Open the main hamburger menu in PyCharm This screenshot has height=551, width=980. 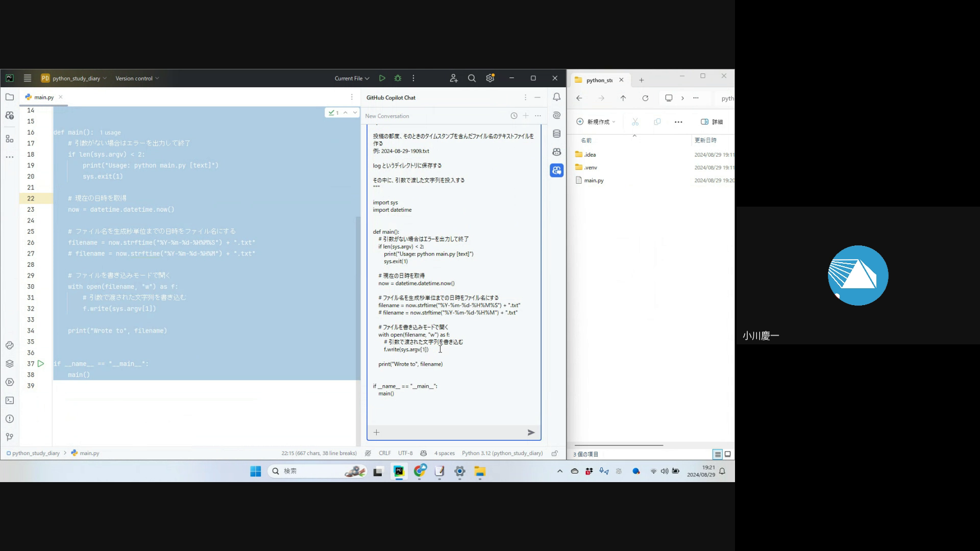(28, 78)
